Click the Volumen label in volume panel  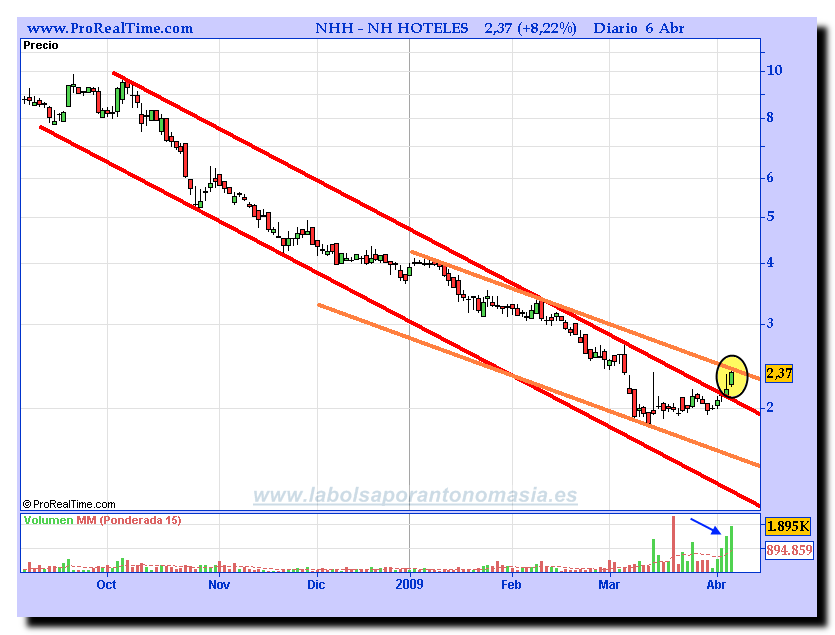coord(48,520)
